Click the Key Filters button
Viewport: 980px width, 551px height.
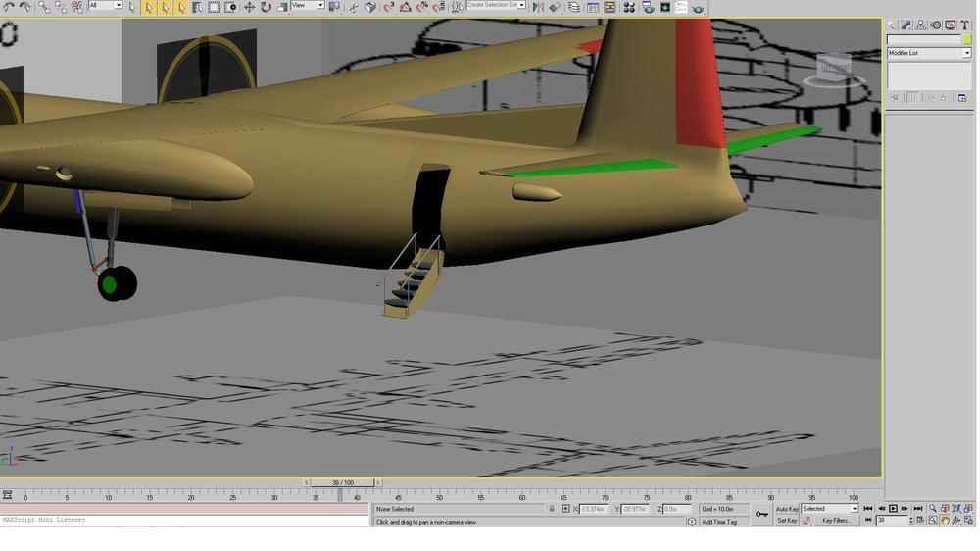836,521
